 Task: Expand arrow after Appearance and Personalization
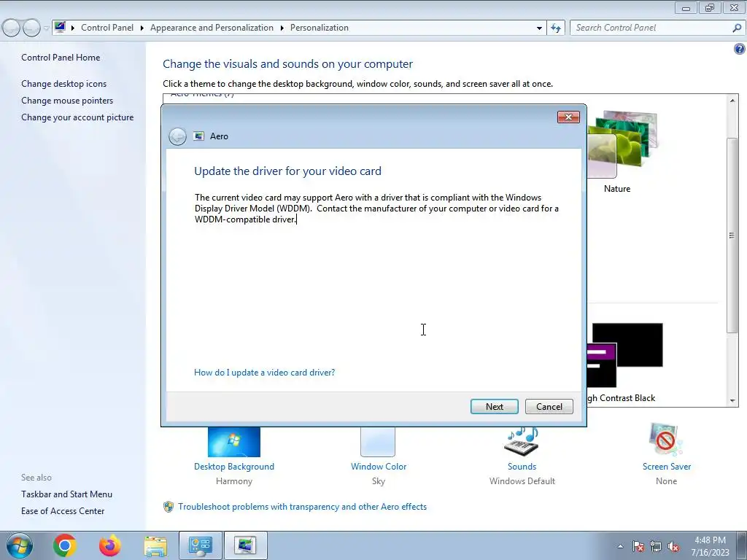point(282,28)
